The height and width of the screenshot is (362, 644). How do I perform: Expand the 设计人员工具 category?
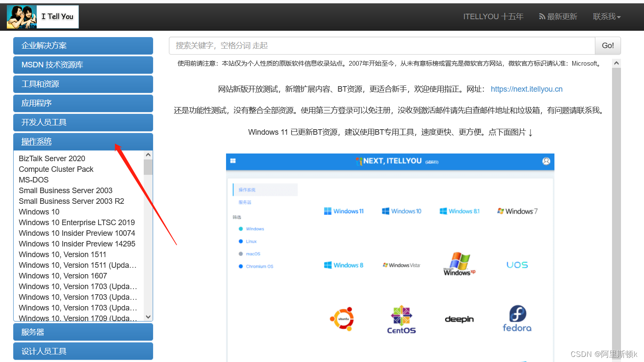click(83, 351)
